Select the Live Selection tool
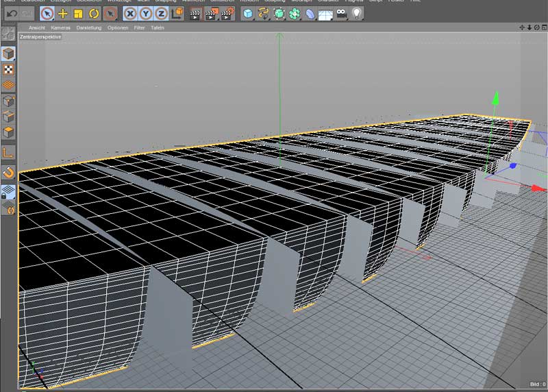The width and height of the screenshot is (548, 392). [x=47, y=13]
